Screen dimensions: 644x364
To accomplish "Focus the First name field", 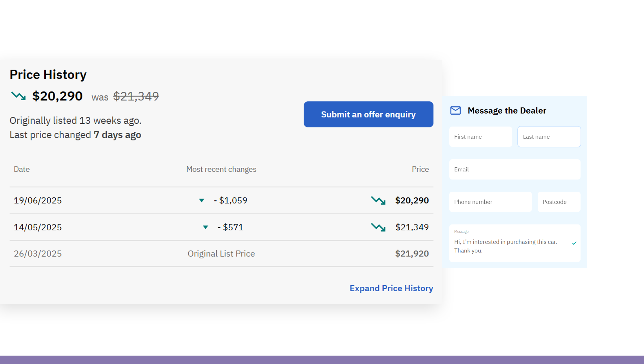I will point(481,137).
